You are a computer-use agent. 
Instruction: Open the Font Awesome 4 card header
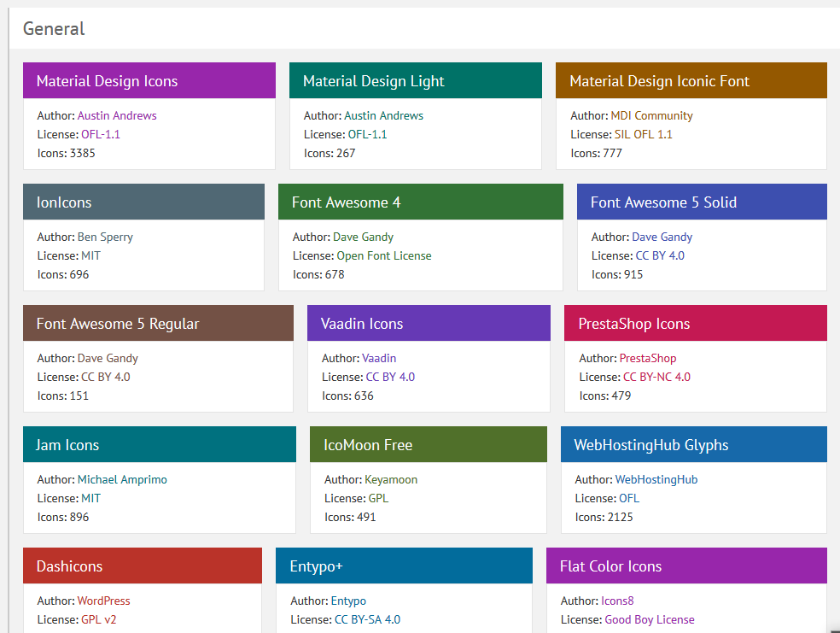(421, 202)
